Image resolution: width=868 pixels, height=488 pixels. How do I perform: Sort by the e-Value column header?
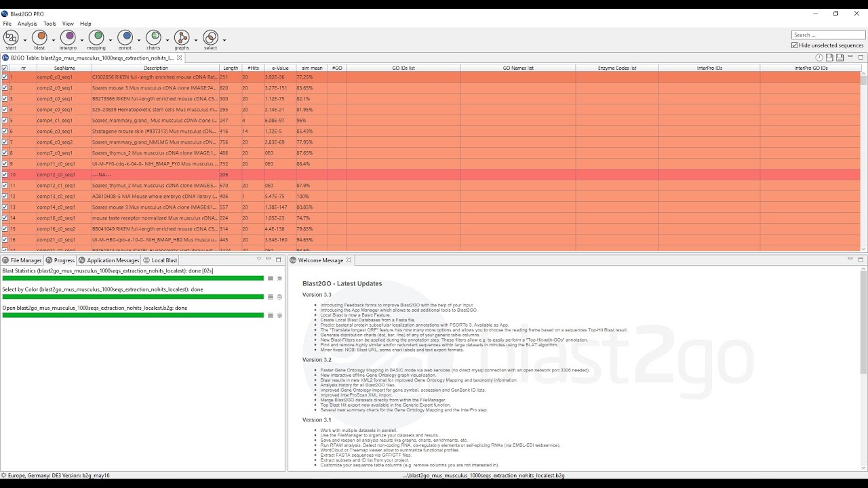tap(280, 68)
